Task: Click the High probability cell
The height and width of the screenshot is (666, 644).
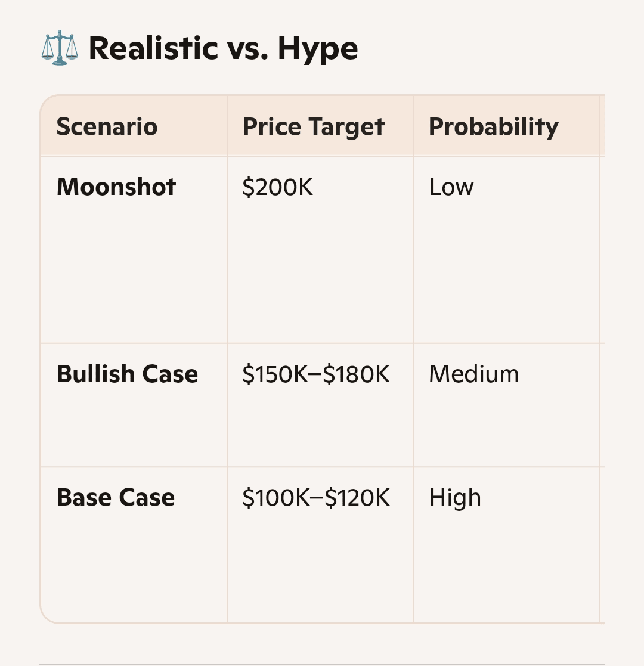Action: click(454, 498)
